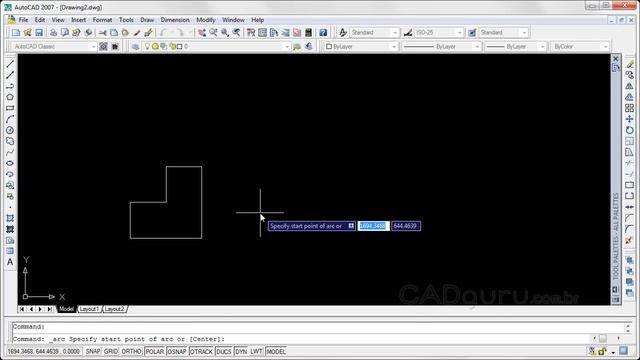Open the ISO-25 dimension style dropdown
This screenshot has width=640, height=360.
[x=460, y=33]
